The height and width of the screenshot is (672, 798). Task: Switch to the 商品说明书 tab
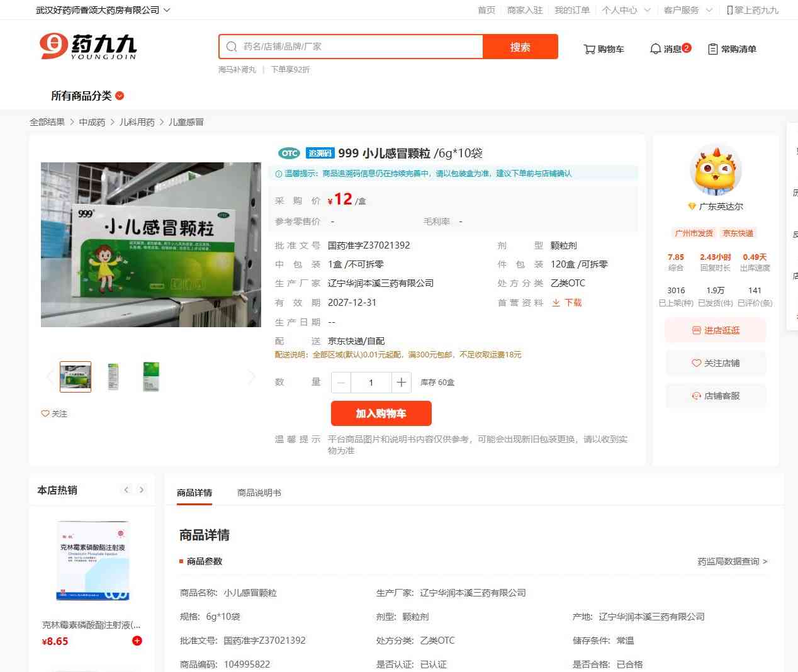pos(259,493)
